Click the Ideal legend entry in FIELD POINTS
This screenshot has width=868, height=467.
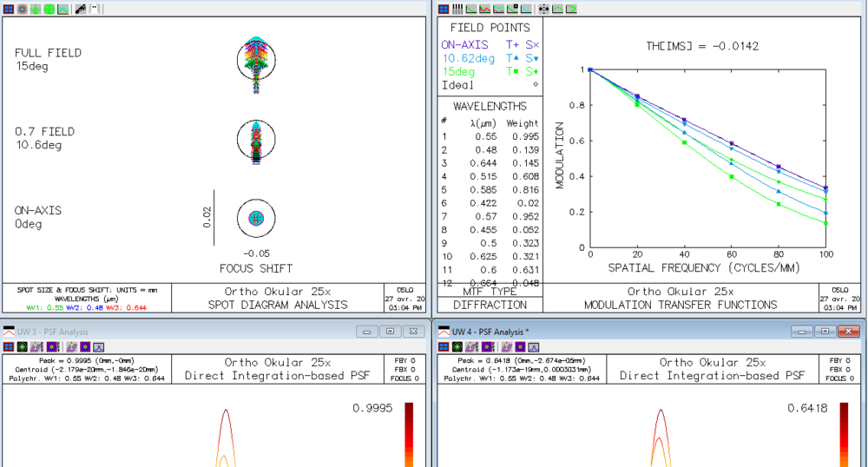point(490,85)
